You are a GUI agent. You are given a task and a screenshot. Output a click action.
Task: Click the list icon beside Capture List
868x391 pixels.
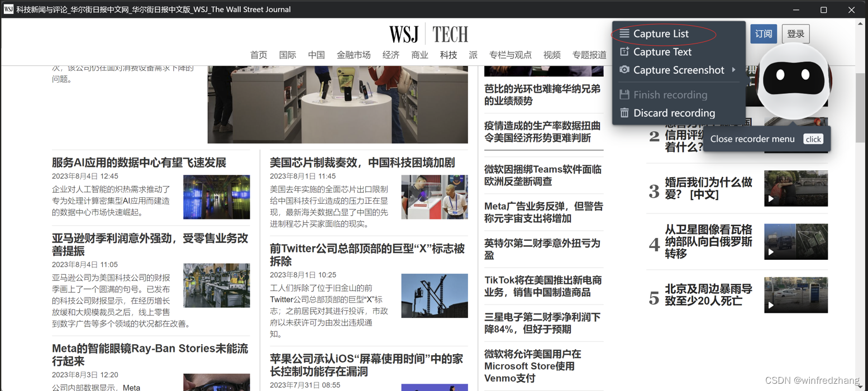point(624,34)
